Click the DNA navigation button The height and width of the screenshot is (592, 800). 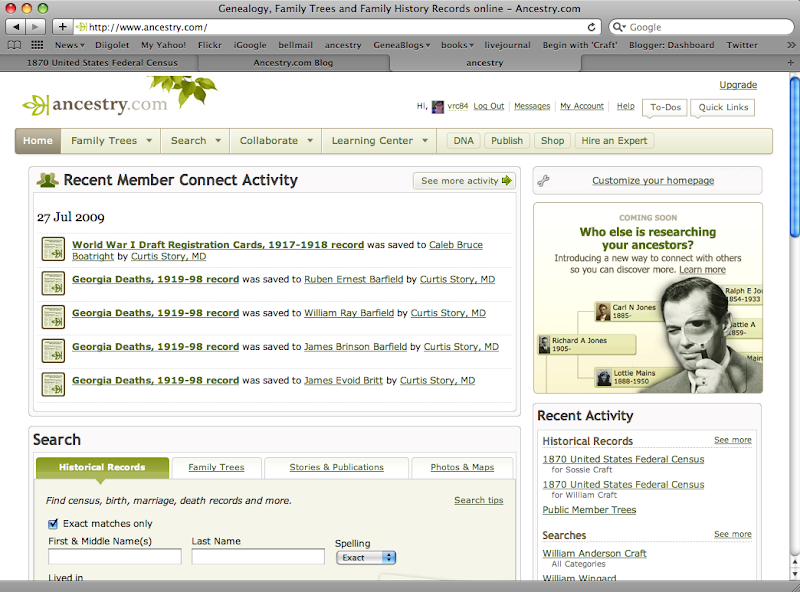tap(463, 141)
